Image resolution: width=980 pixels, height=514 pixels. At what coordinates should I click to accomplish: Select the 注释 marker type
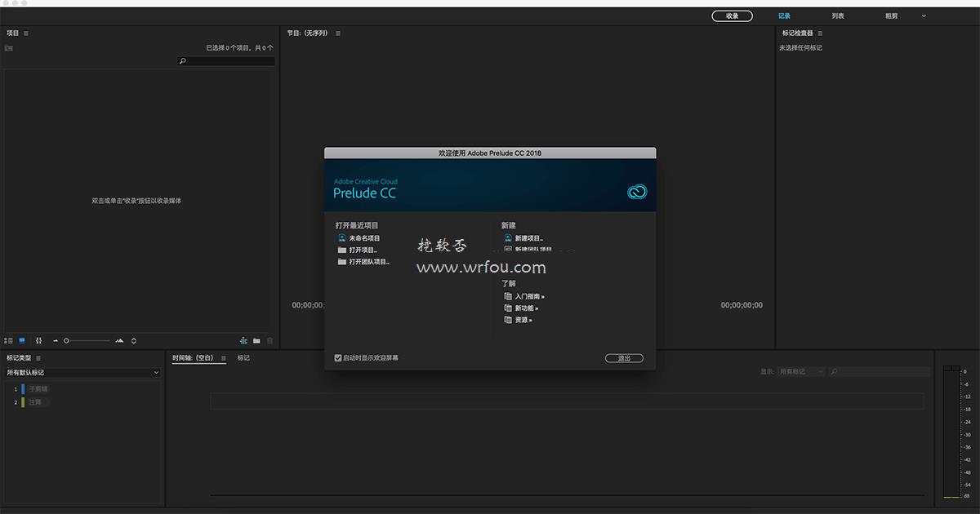tap(35, 402)
